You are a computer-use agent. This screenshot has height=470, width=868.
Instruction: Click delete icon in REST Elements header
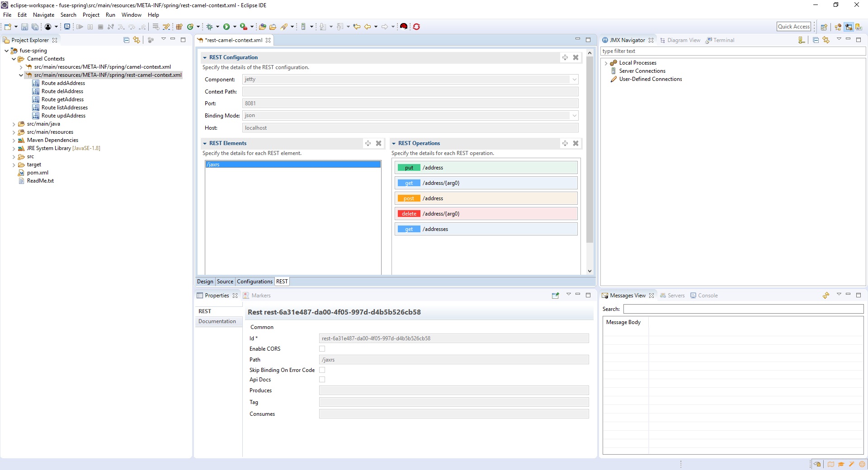tap(378, 143)
